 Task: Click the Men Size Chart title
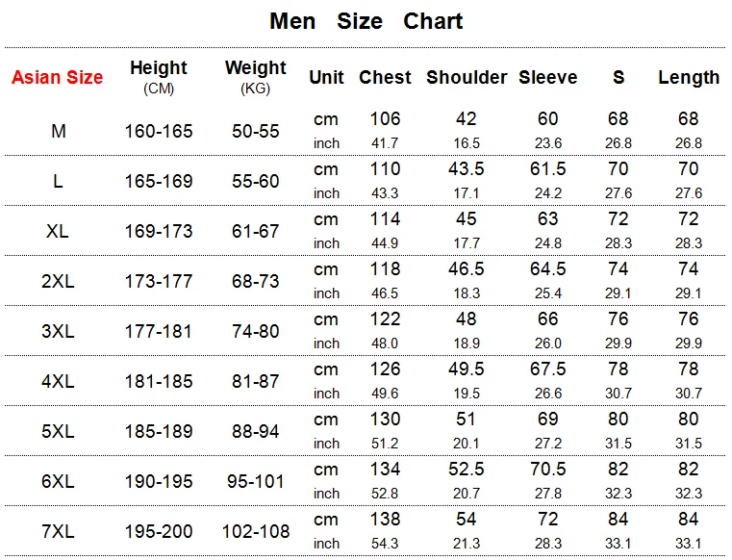366,21
